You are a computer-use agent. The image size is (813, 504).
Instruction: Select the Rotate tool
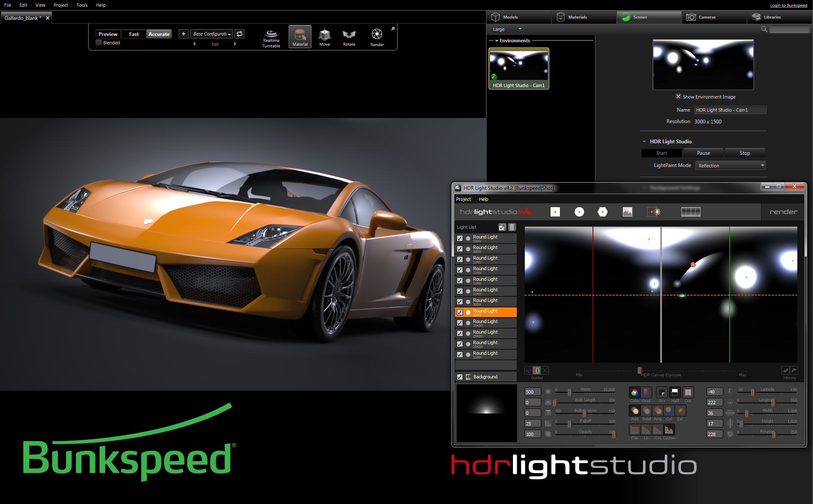click(x=349, y=36)
